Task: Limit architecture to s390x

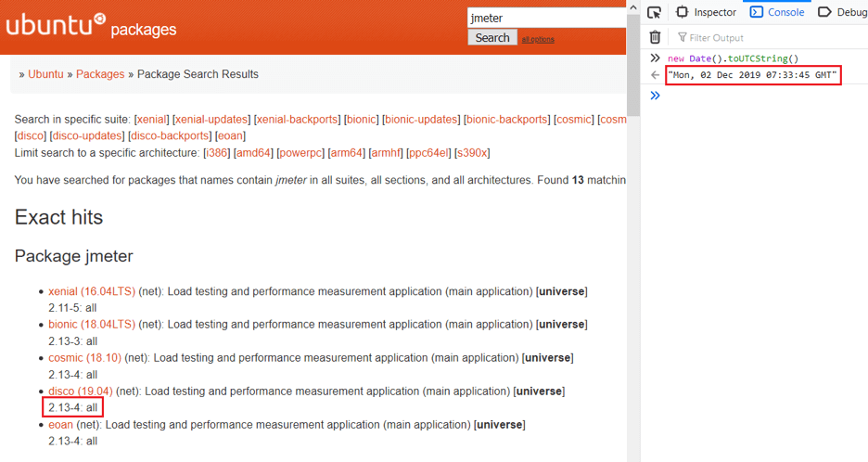Action: pos(472,153)
